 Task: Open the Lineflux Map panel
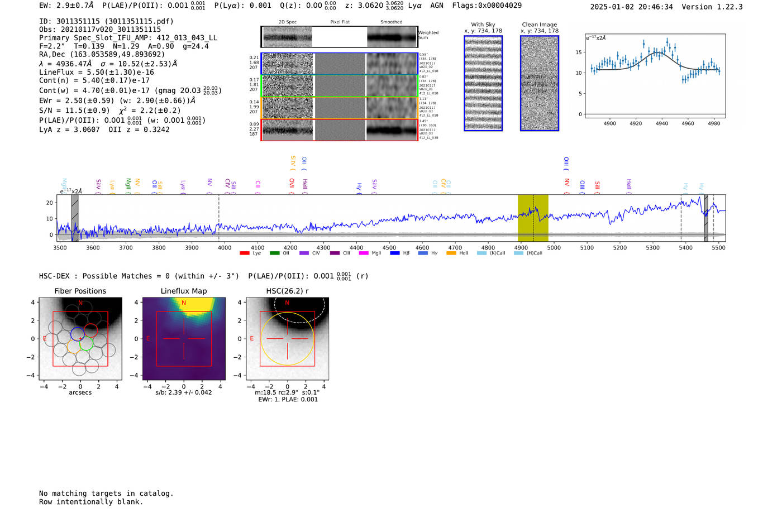(x=184, y=339)
